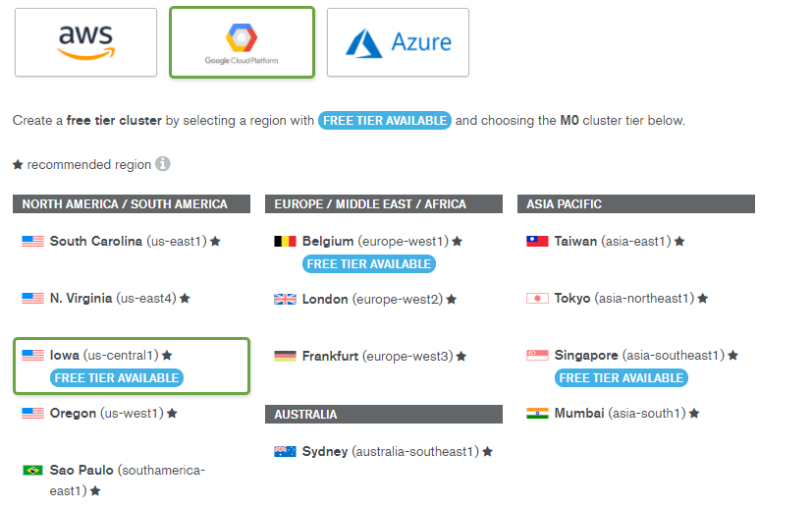Choose the Google Cloud Platform provider card
This screenshot has height=510, width=812.
click(242, 42)
